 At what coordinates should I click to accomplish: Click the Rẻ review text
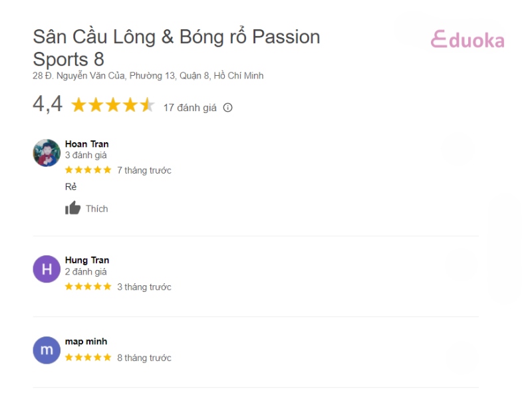click(x=70, y=187)
